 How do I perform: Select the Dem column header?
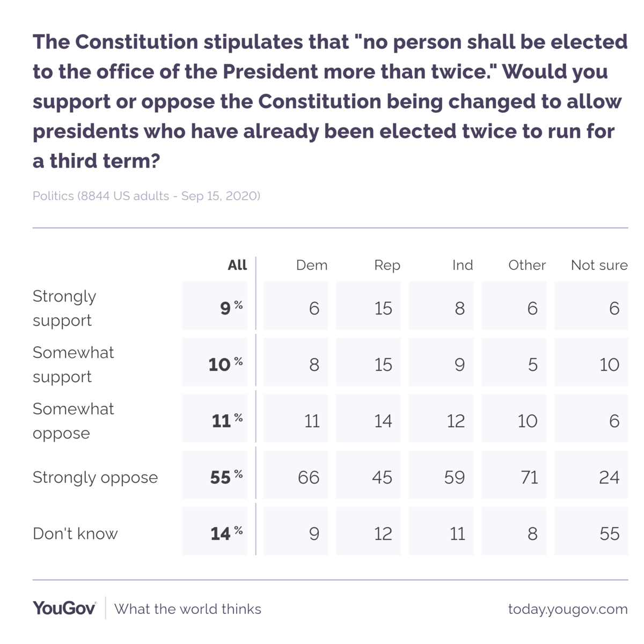(311, 265)
